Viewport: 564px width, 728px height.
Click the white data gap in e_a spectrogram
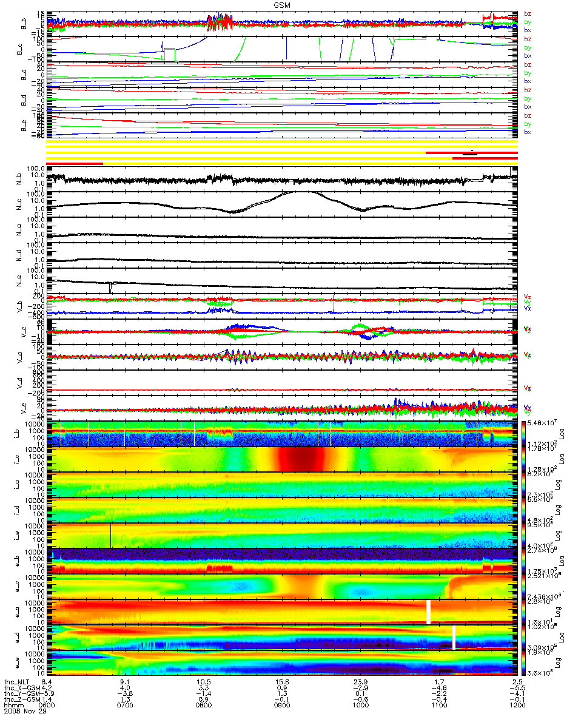[x=428, y=612]
